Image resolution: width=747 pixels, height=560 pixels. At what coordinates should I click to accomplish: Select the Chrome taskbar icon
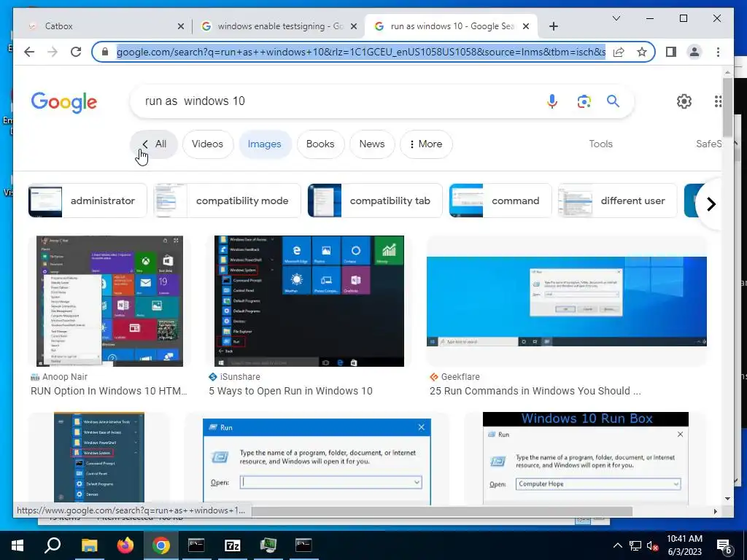point(161,545)
